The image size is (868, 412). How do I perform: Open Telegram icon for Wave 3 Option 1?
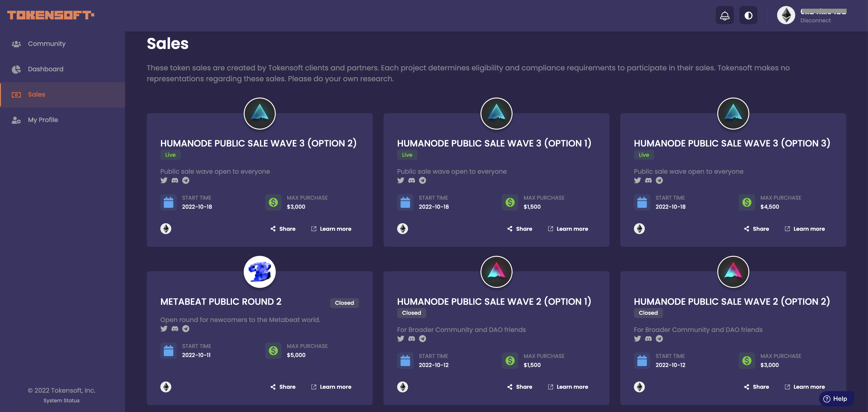423,180
